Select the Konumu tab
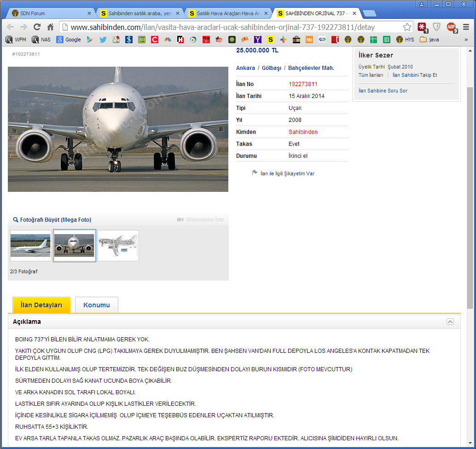This screenshot has height=449, width=476. point(97,305)
